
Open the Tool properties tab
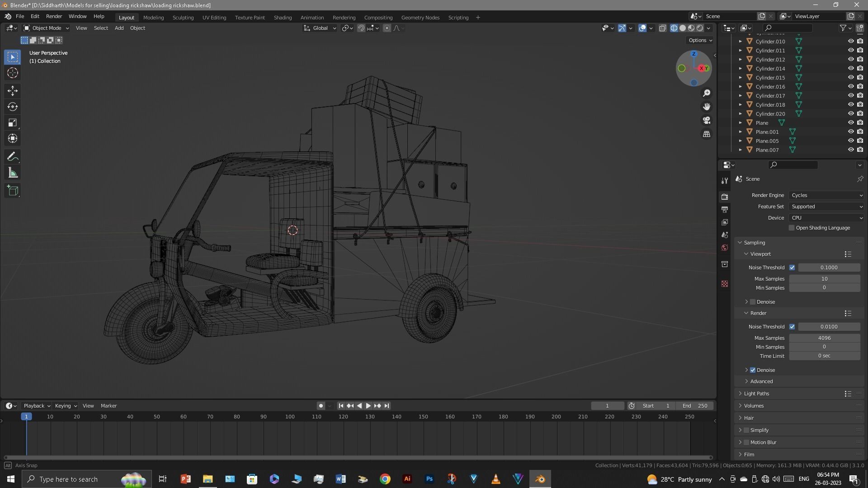(x=725, y=180)
